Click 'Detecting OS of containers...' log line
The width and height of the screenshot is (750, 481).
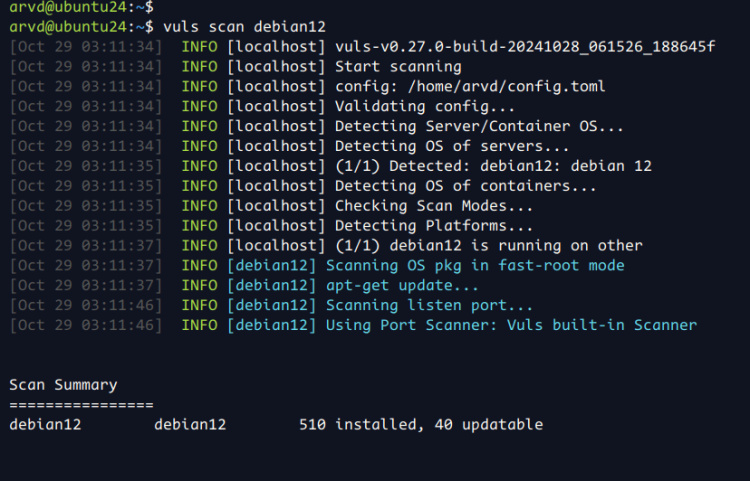[x=465, y=186]
